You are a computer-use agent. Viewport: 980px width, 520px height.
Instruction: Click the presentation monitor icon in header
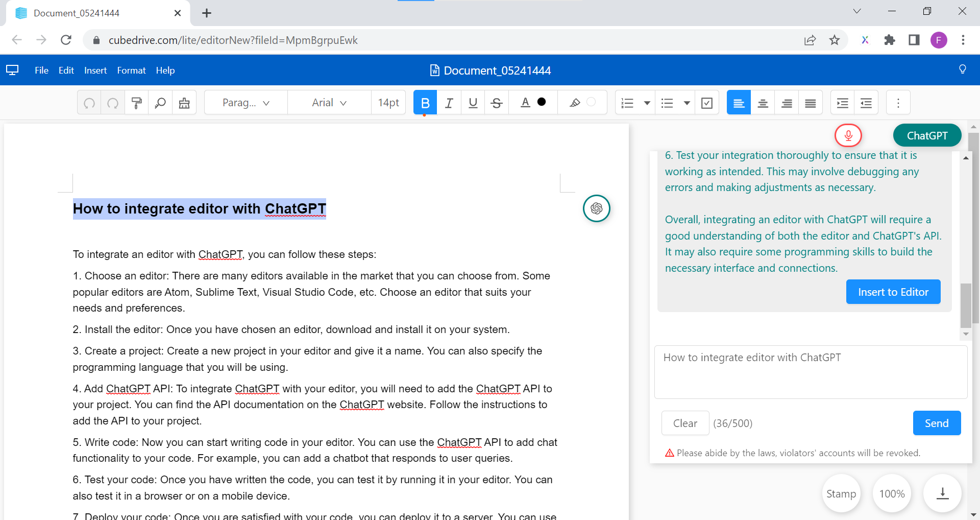pos(12,70)
